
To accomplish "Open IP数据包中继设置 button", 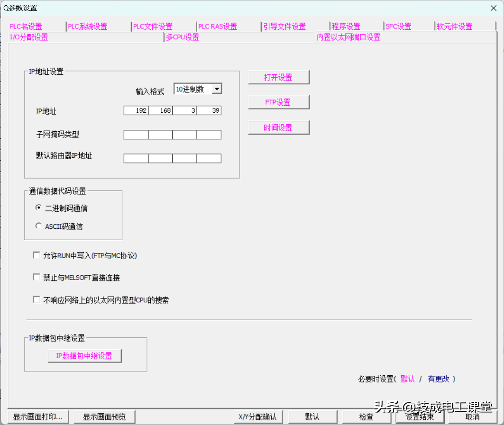I will pyautogui.click(x=84, y=356).
